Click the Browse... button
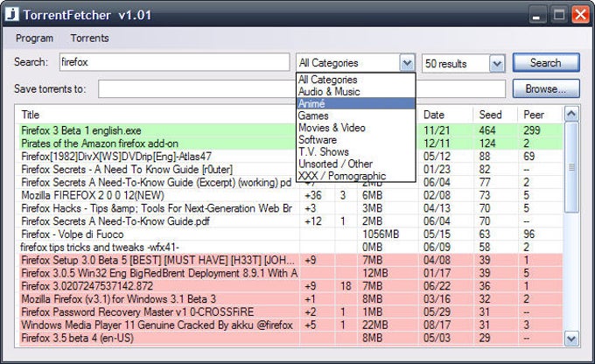The height and width of the screenshot is (364, 595). (546, 89)
